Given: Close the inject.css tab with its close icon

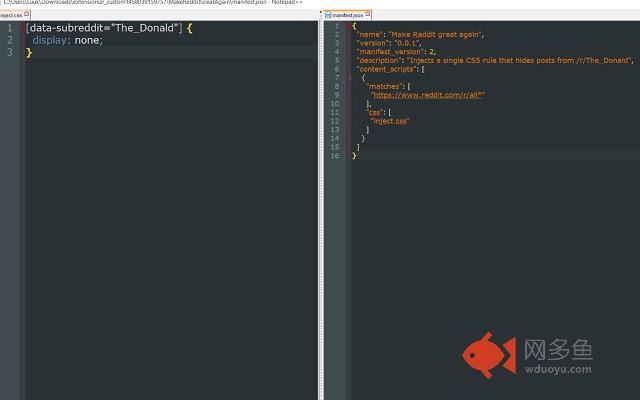Looking at the screenshot, I should pyautogui.click(x=27, y=14).
